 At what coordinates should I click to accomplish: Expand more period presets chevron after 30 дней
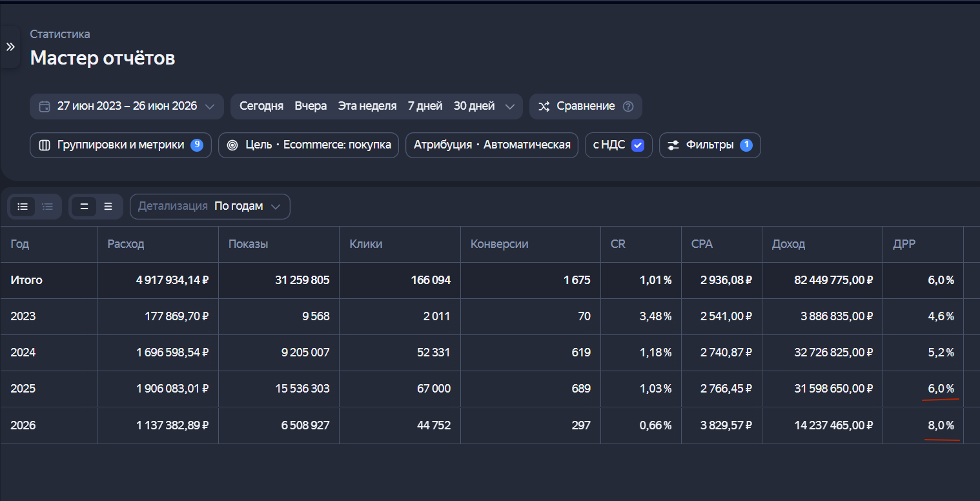[510, 107]
